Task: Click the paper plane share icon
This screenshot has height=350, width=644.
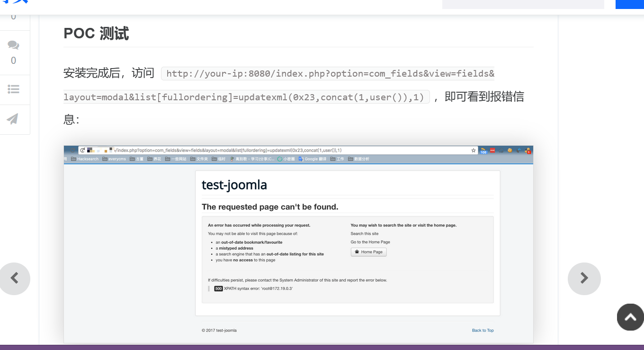Action: point(13,119)
